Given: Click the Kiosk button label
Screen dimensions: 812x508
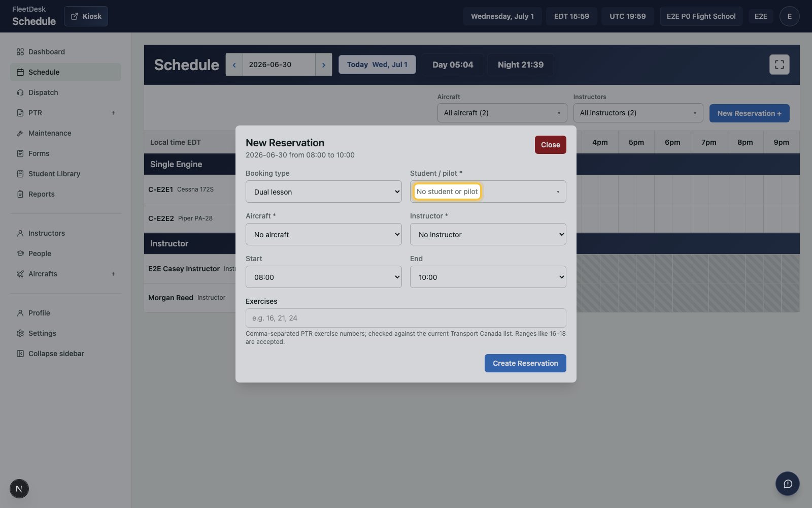Looking at the screenshot, I should click(x=92, y=16).
